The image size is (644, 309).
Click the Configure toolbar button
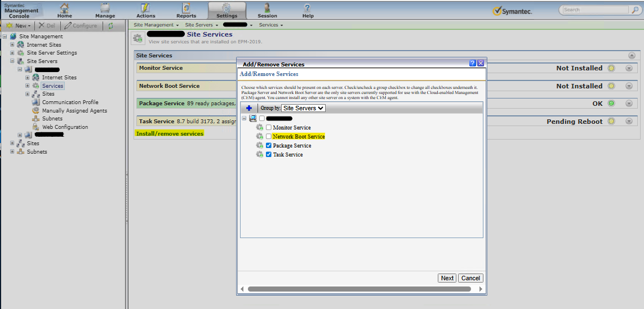coord(81,25)
